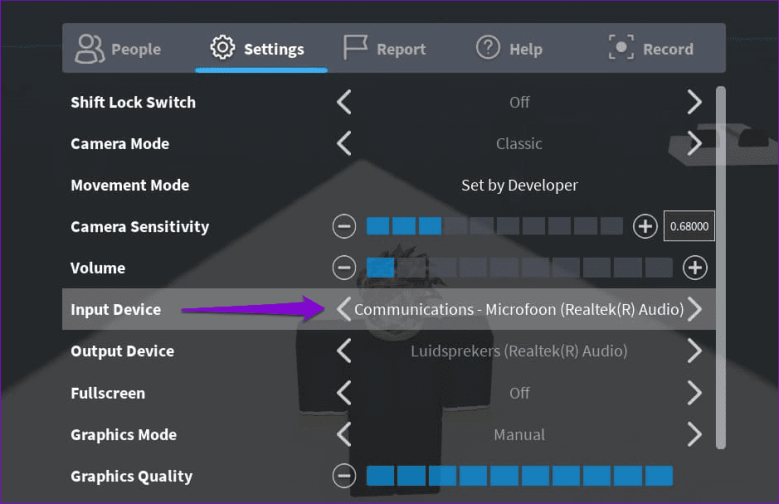Viewport: 779px width, 504px height.
Task: Choose previous Input Device
Action: pyautogui.click(x=344, y=310)
